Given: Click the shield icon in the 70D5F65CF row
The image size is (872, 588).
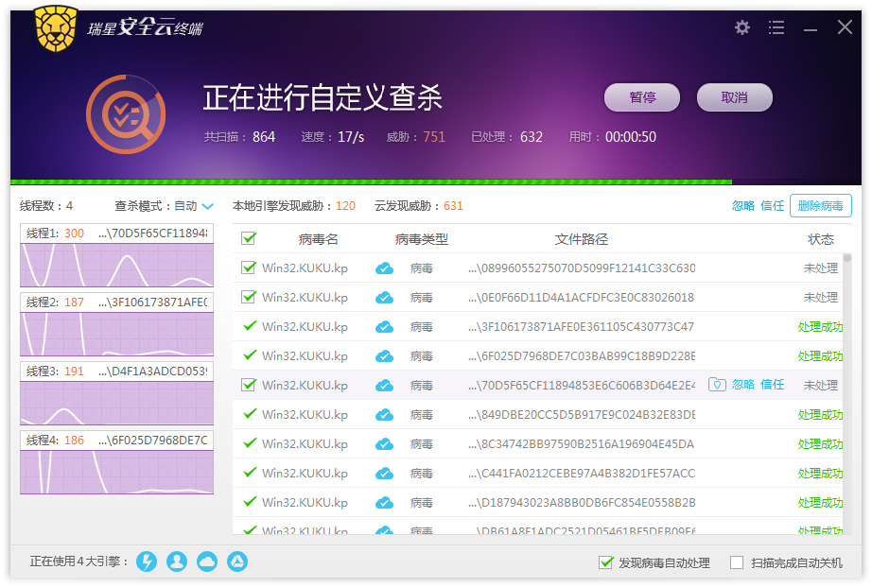Looking at the screenshot, I should [717, 385].
